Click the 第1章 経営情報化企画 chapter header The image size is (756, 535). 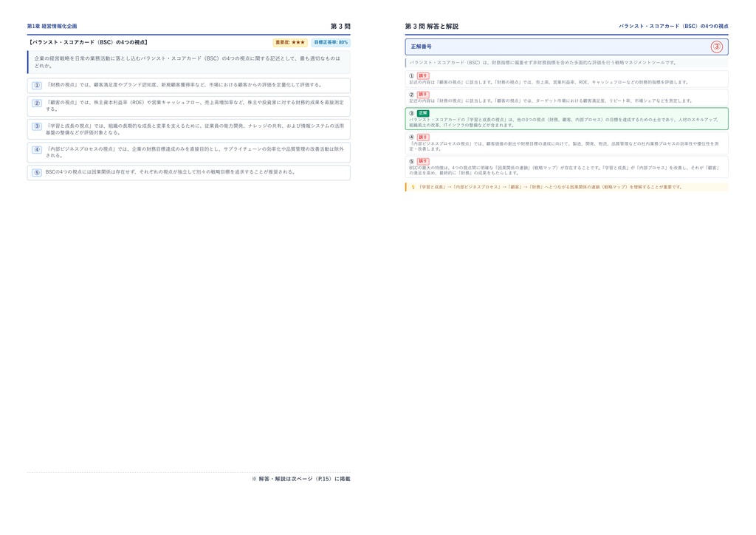click(x=52, y=26)
